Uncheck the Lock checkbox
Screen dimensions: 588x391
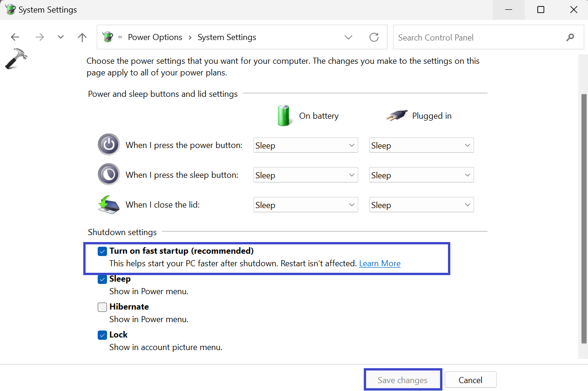point(102,335)
